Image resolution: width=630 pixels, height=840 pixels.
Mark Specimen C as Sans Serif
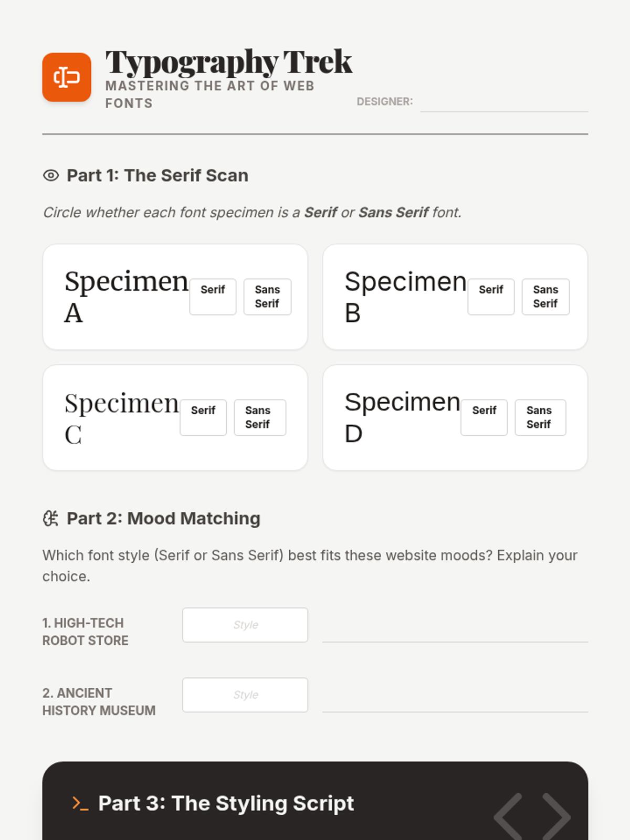click(258, 417)
